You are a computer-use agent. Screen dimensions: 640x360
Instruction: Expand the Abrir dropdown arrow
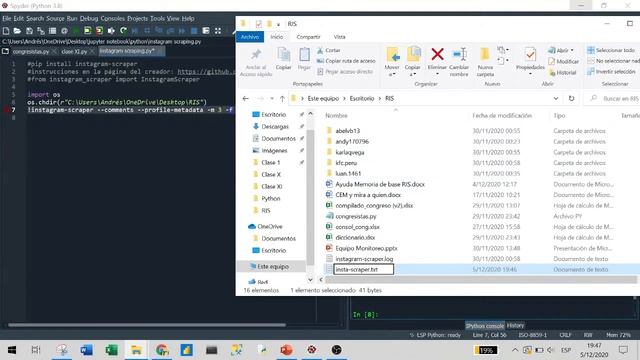(x=572, y=50)
